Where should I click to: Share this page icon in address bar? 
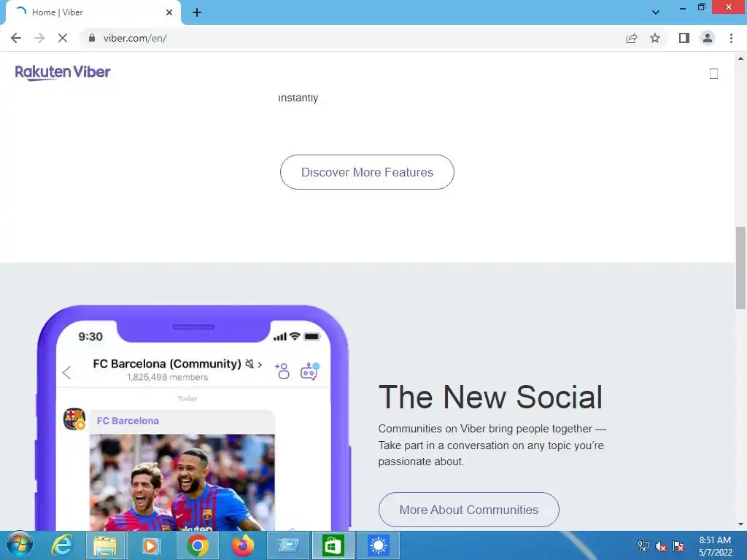pyautogui.click(x=632, y=38)
